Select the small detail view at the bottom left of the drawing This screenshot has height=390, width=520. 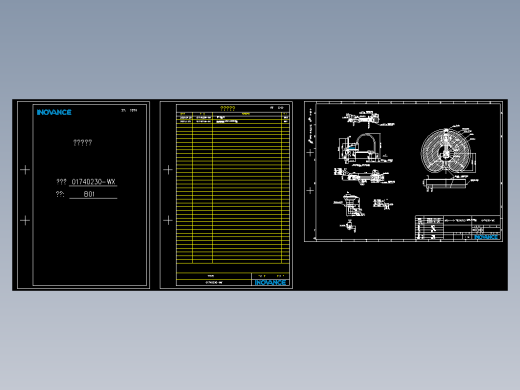[349, 226]
